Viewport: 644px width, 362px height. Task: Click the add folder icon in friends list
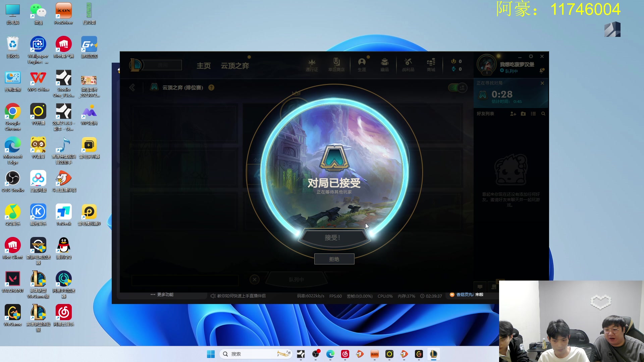point(523,114)
